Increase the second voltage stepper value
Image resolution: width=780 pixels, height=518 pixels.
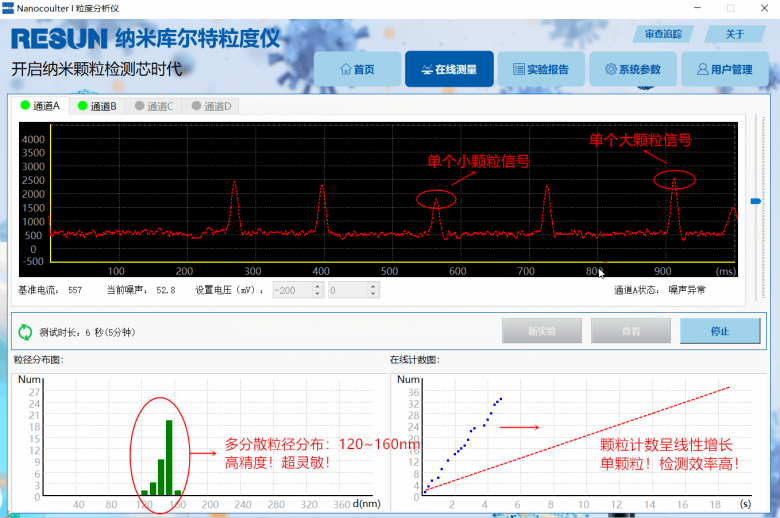coord(374,286)
